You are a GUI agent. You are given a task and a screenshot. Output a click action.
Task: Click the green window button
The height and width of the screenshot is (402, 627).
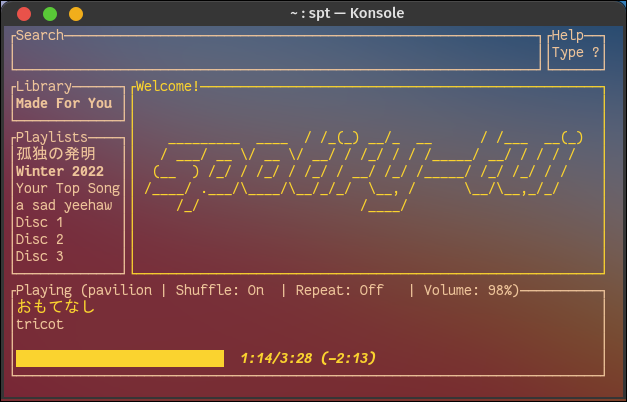click(x=50, y=14)
